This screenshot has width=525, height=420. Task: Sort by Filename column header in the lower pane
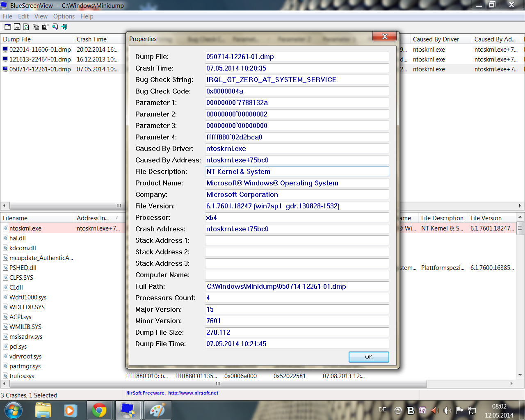coord(37,218)
